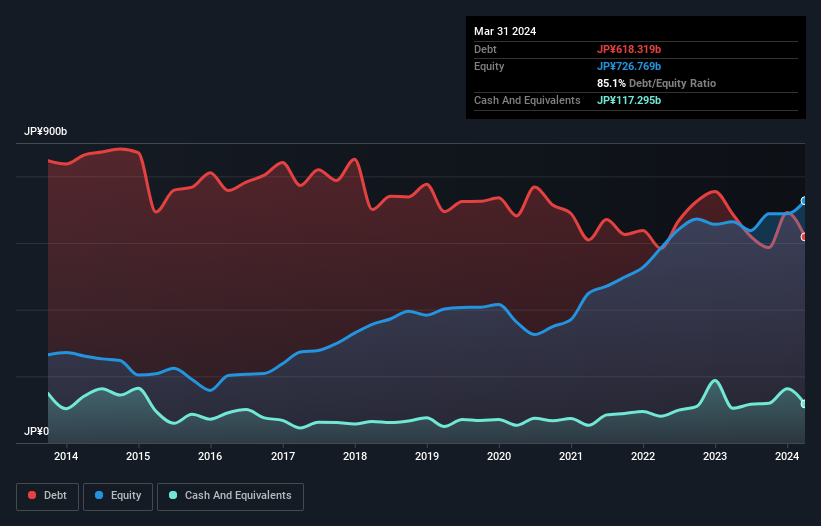This screenshot has height=526, width=821.
Task: Select the blue Equity endpoint marker on the chart
Action: pos(804,201)
